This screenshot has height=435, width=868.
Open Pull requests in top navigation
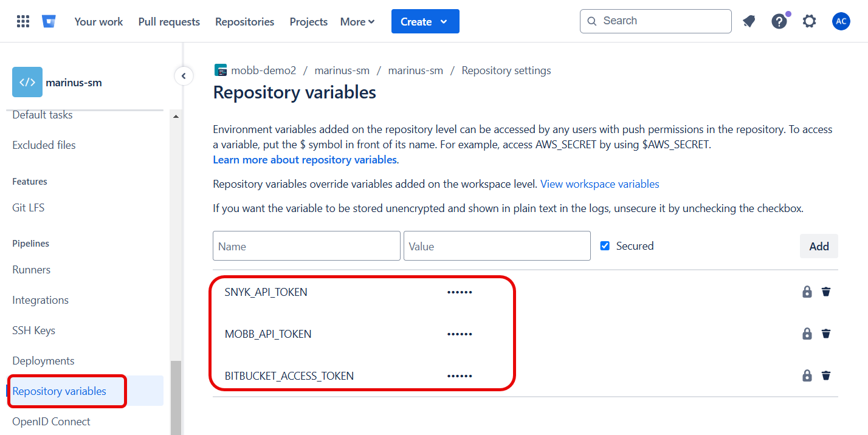click(x=169, y=22)
